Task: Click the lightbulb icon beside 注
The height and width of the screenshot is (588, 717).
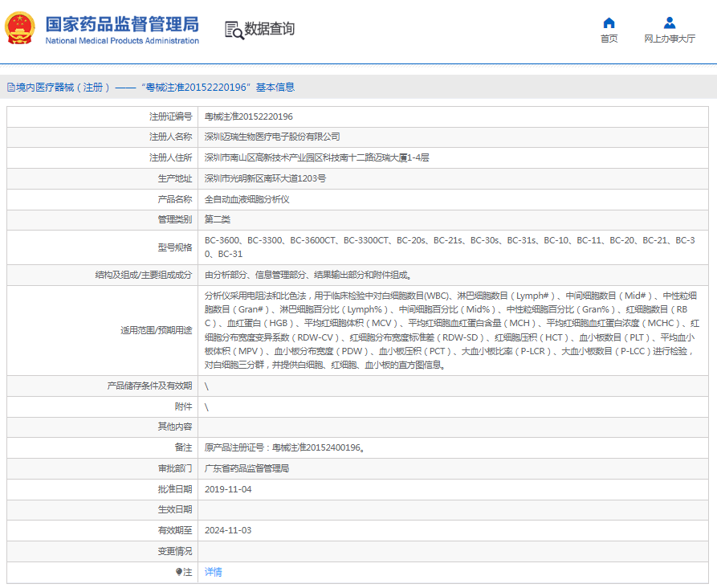Action: coord(179,572)
